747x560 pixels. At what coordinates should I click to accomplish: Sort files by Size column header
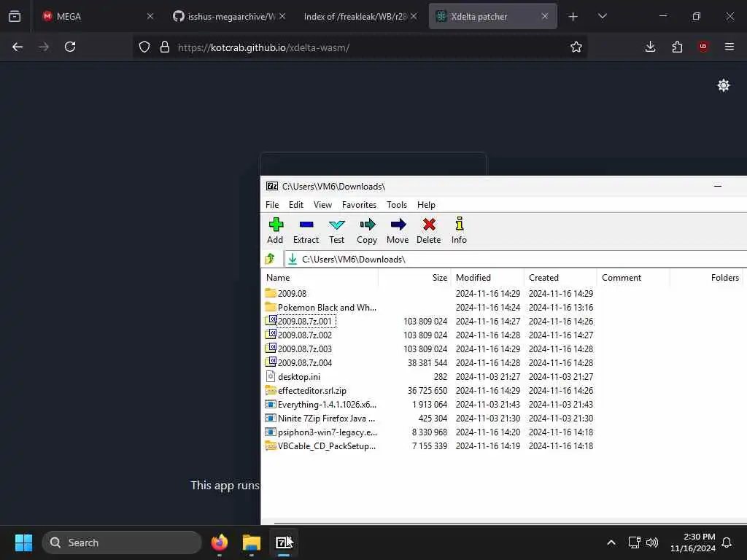point(414,278)
